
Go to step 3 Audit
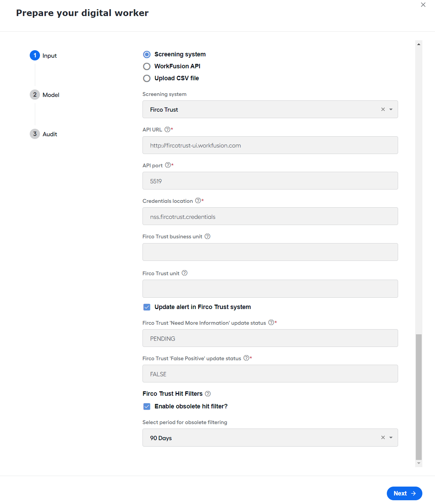pyautogui.click(x=44, y=134)
